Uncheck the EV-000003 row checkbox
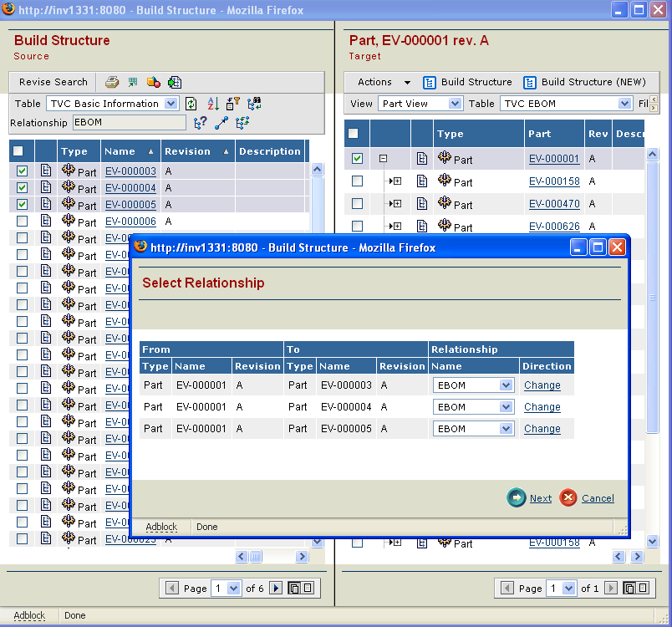 [23, 171]
